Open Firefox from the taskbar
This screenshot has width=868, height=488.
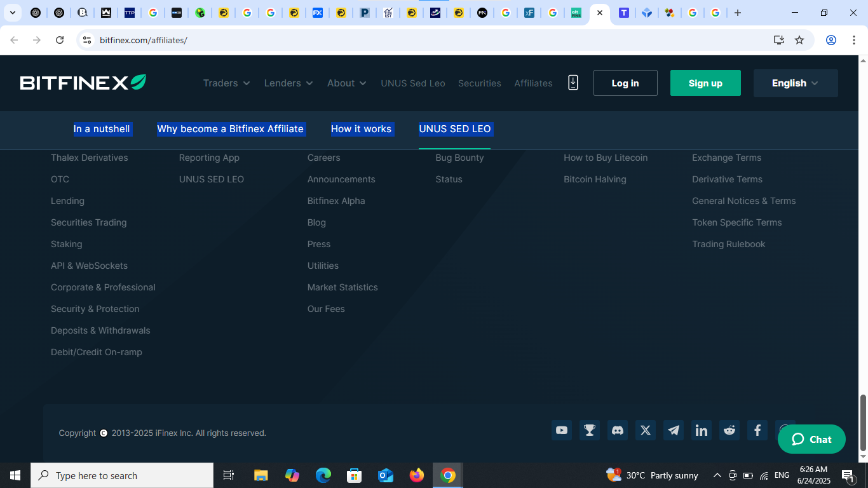click(417, 475)
